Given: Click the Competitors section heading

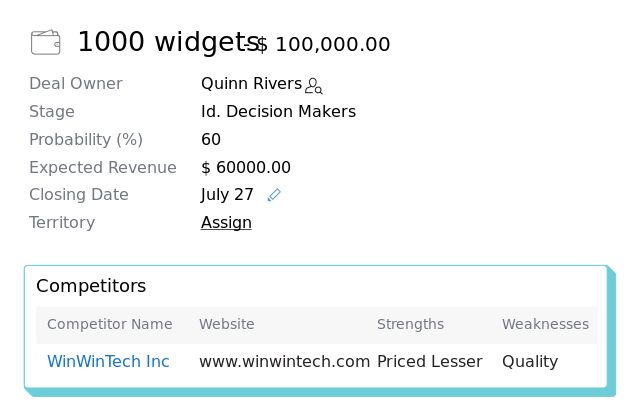Looking at the screenshot, I should (x=91, y=286).
